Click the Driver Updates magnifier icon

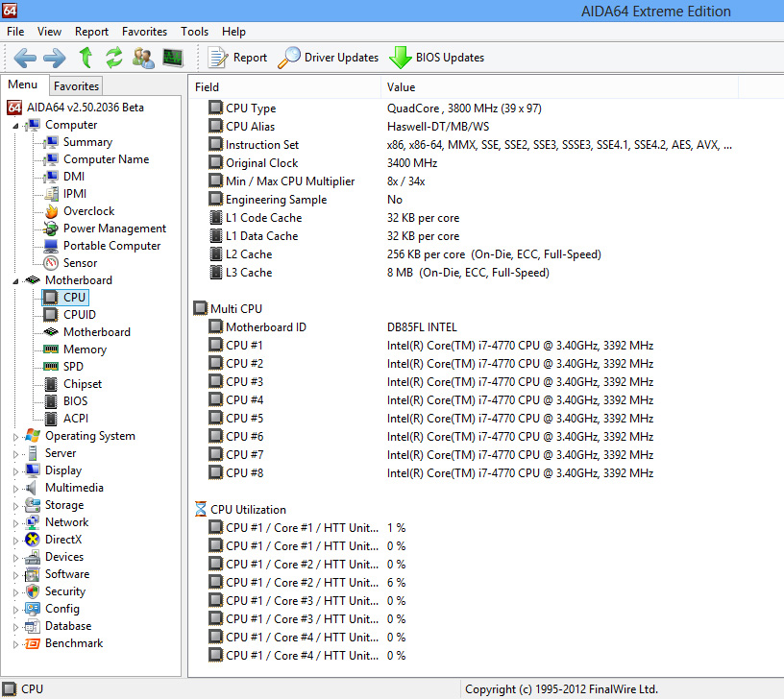pyautogui.click(x=289, y=58)
